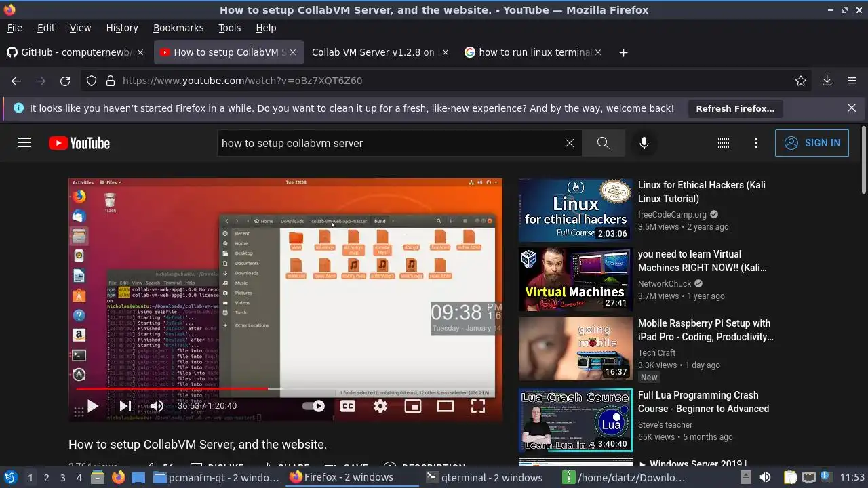868x488 pixels.
Task: Dismiss the refresh Firefox notification bar
Action: click(x=852, y=108)
